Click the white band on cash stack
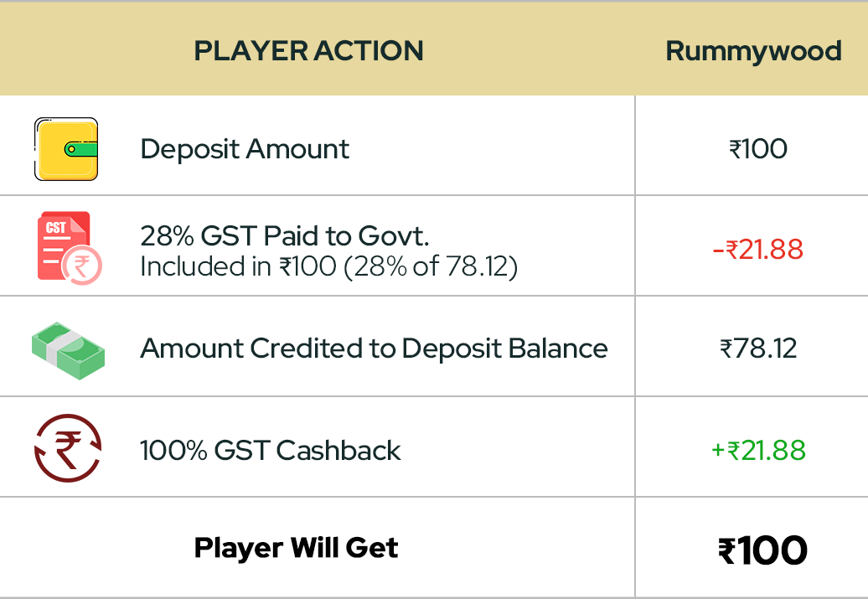Viewport: 868px width, 599px height. pos(66,346)
